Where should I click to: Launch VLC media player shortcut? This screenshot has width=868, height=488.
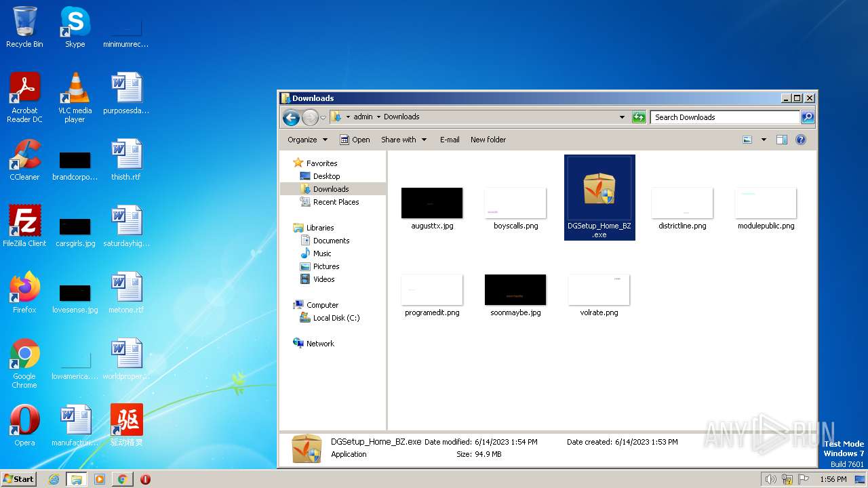point(75,98)
